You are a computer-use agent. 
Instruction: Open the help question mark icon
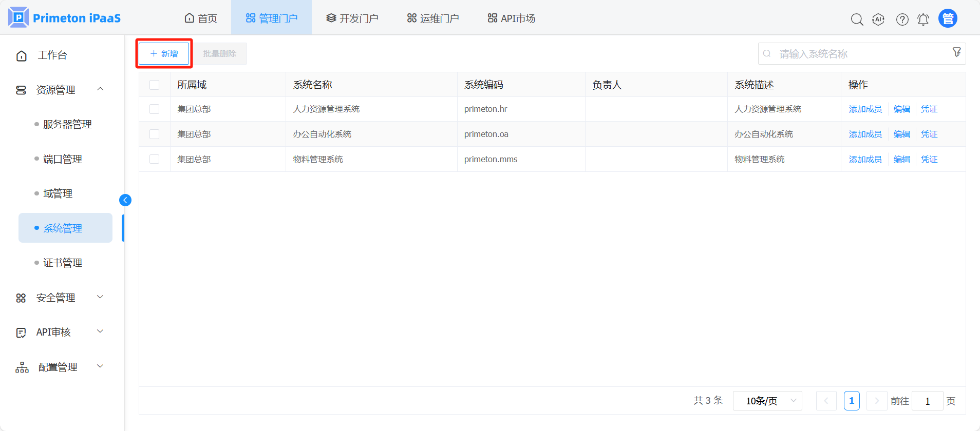click(x=902, y=19)
